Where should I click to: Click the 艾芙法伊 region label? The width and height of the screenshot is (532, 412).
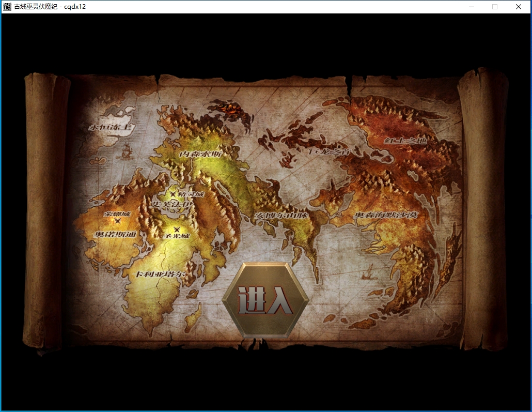point(171,204)
